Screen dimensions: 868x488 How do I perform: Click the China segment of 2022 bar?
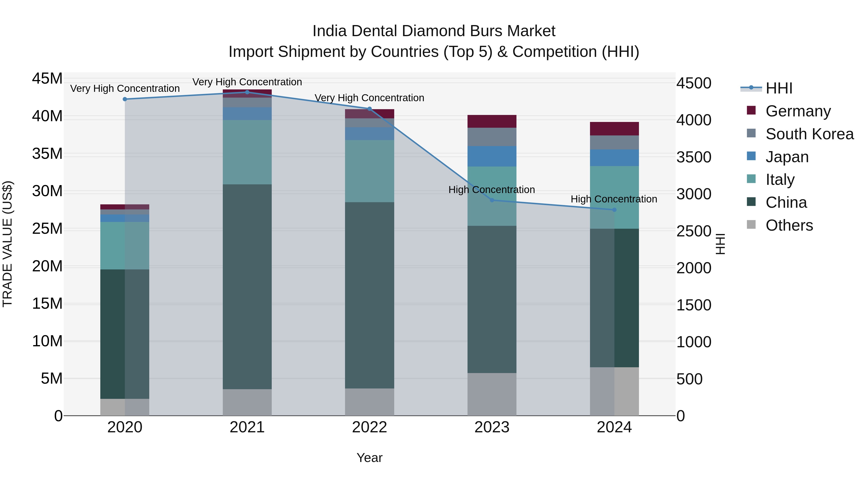370,295
